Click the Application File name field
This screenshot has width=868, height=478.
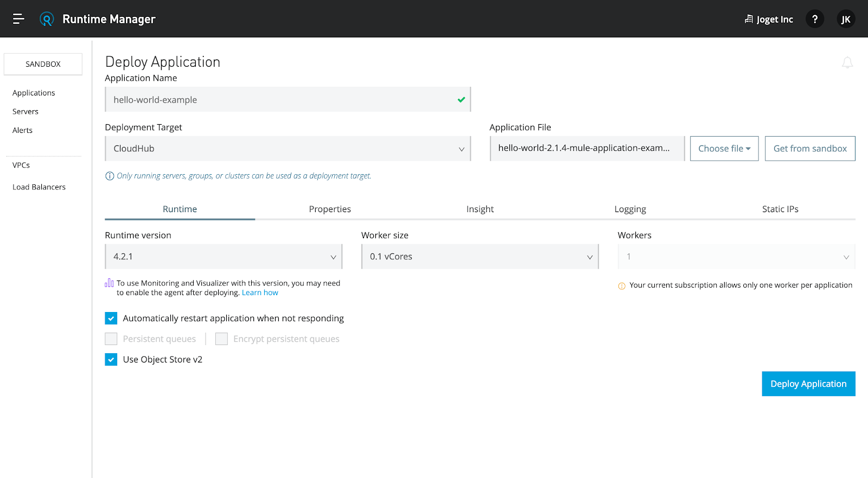pos(587,148)
